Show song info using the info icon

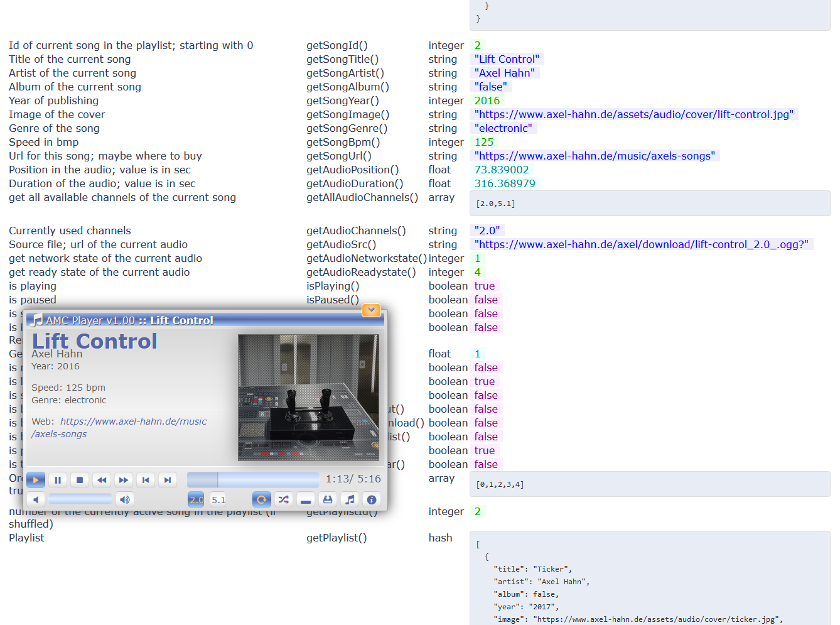[x=372, y=499]
